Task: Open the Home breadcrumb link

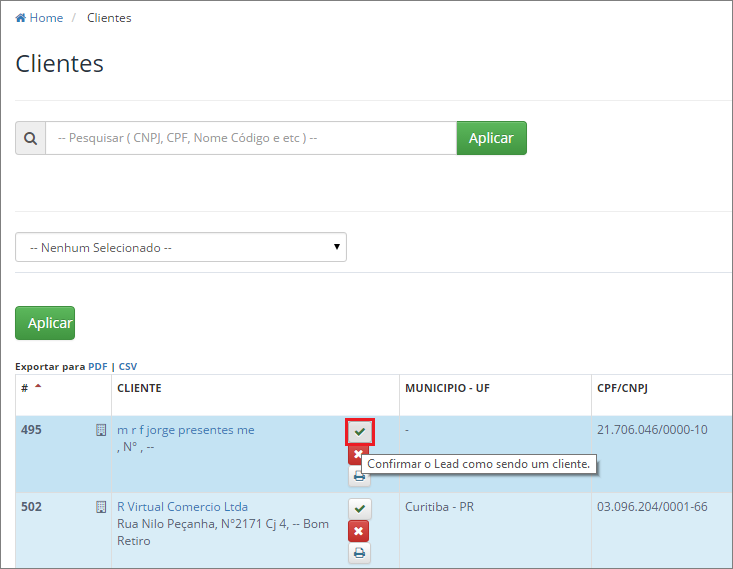Action: 46,18
